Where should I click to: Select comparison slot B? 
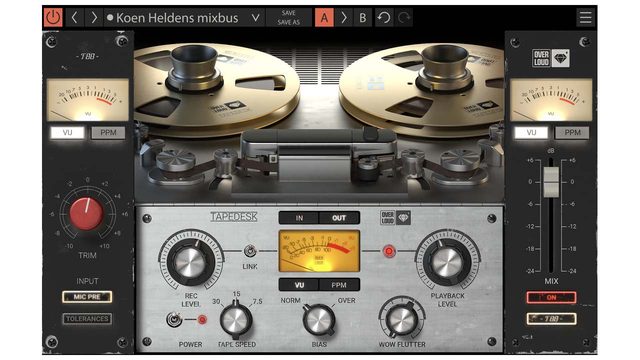tap(362, 18)
